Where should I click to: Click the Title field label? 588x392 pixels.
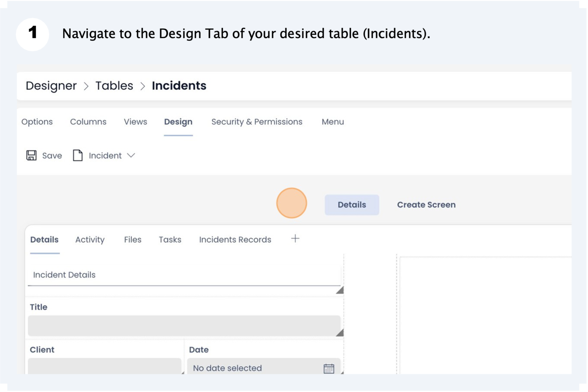(38, 307)
